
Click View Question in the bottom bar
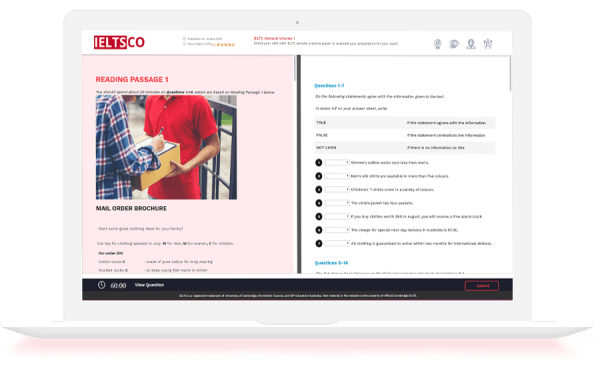pyautogui.click(x=149, y=285)
